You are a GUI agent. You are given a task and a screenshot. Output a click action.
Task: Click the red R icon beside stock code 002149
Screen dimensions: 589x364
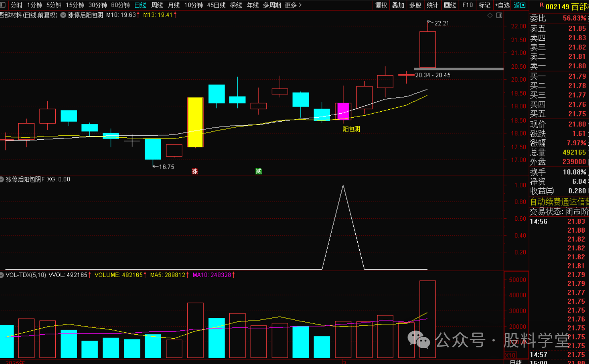click(x=541, y=5)
